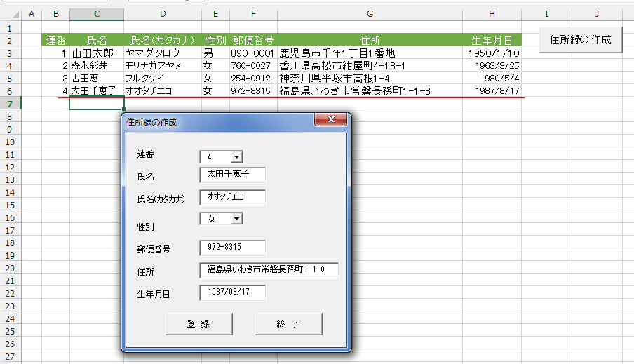Click the 連番 header cell

[56, 41]
